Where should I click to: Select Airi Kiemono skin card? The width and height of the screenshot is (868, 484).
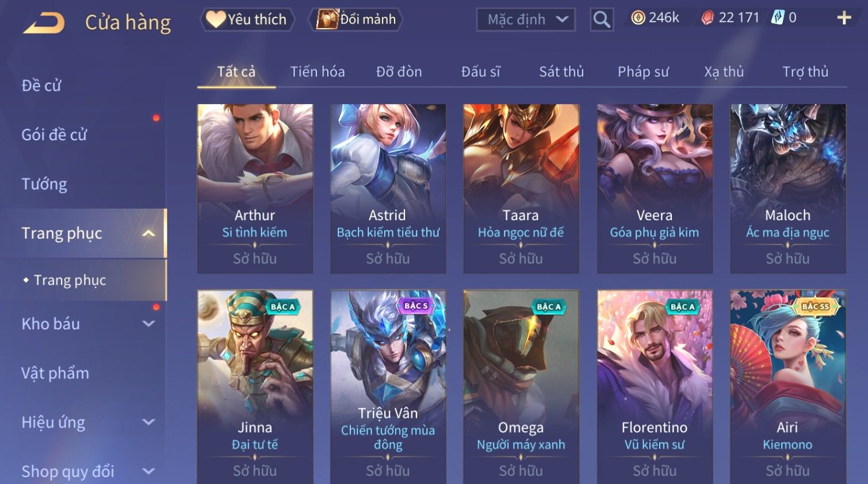tap(787, 386)
